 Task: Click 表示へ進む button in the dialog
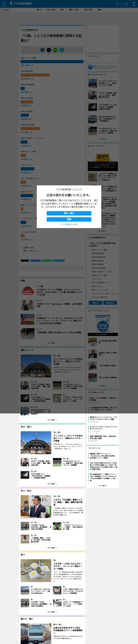[69, 213]
